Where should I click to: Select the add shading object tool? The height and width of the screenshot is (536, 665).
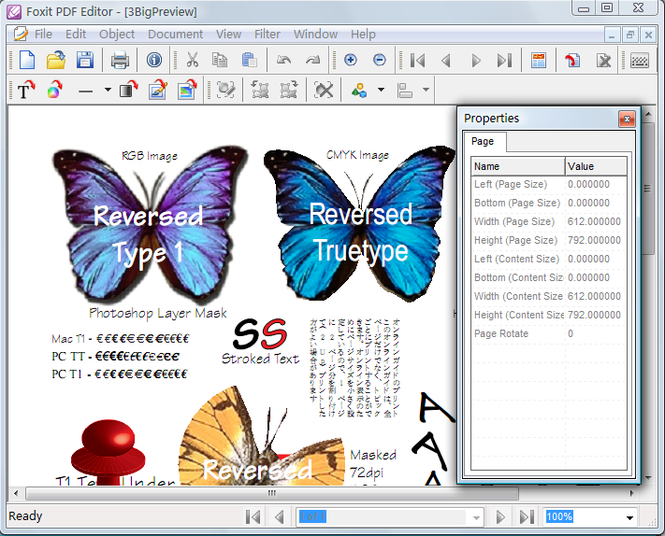128,89
